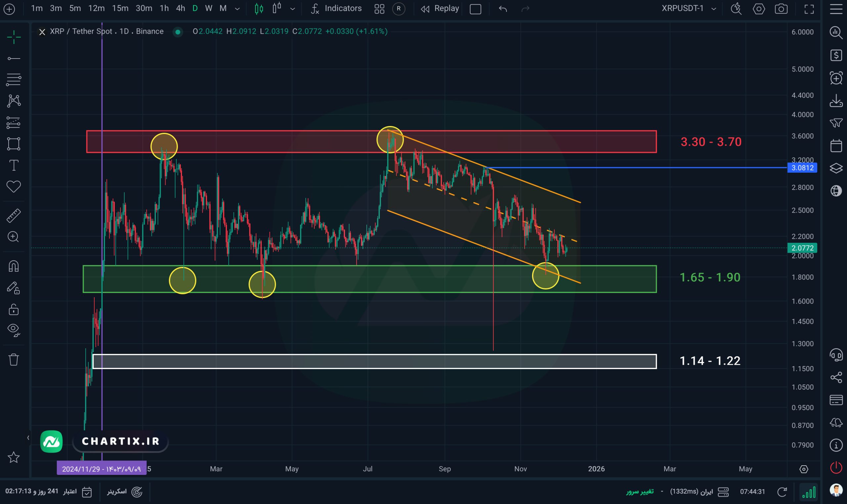Click the add symbol plus icon

(x=9, y=9)
